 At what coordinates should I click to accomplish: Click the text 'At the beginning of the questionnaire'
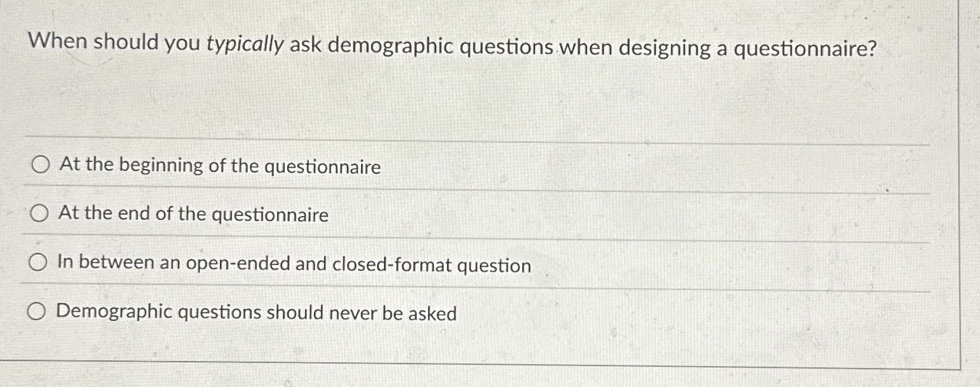[219, 166]
